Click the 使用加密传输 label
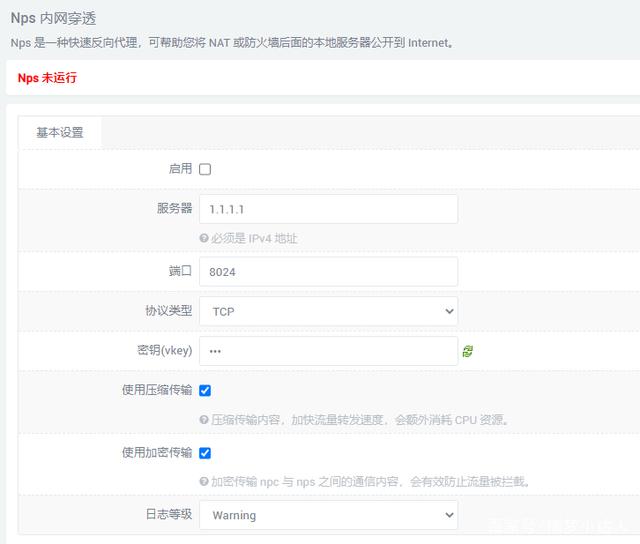 tap(157, 453)
